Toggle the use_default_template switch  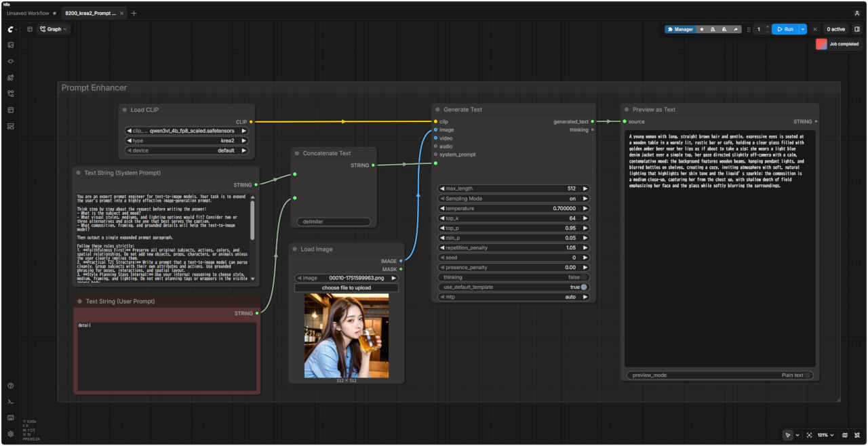click(583, 287)
